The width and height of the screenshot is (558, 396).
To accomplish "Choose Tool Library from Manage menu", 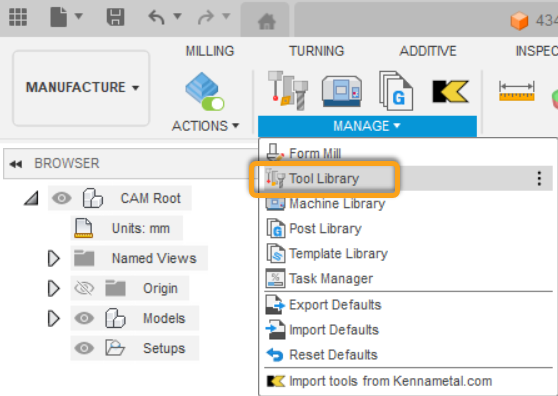I will coord(324,179).
